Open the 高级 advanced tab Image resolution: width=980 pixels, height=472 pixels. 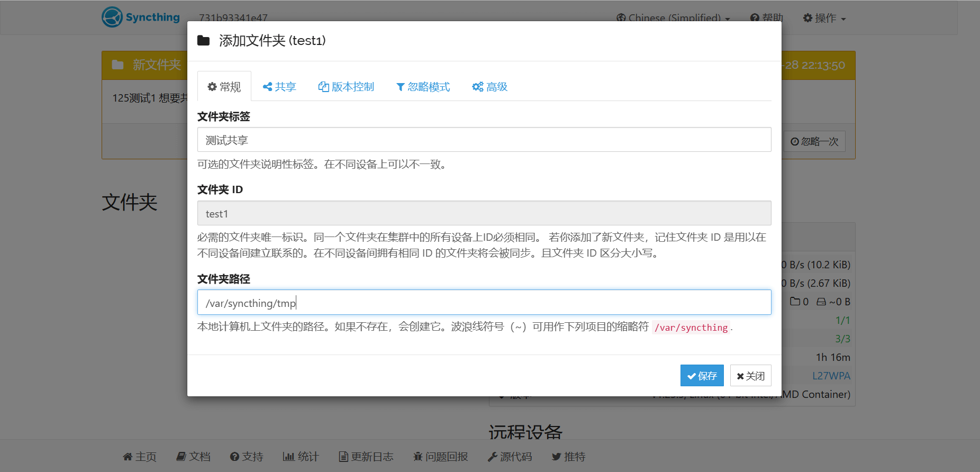[x=489, y=87]
